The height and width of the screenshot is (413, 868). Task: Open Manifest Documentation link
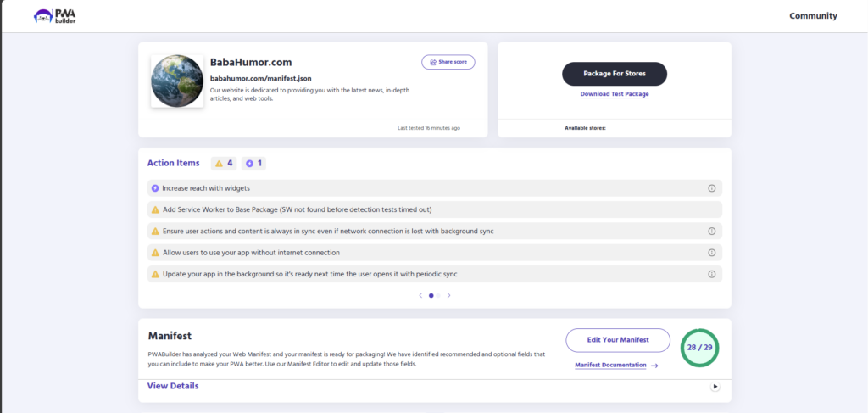[x=616, y=366]
